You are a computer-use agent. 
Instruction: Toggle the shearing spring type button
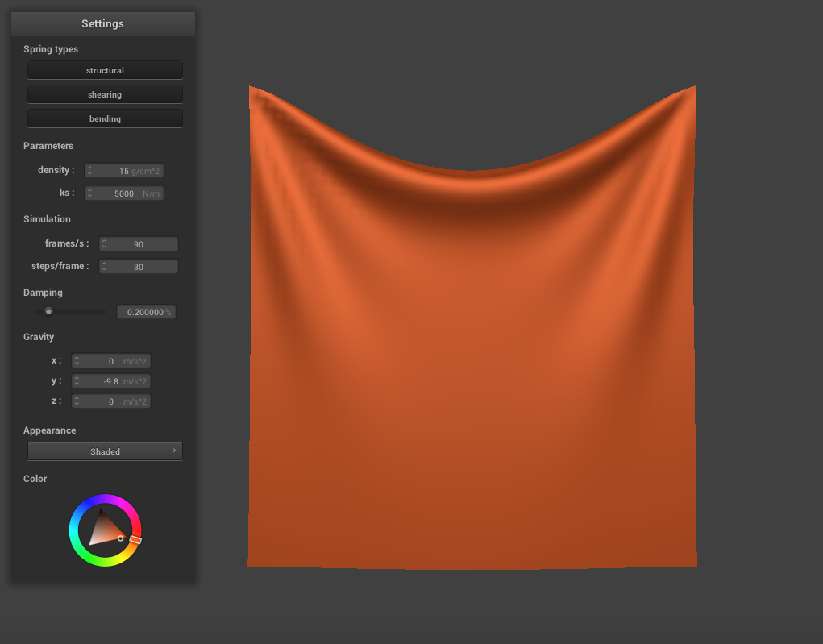(x=105, y=94)
